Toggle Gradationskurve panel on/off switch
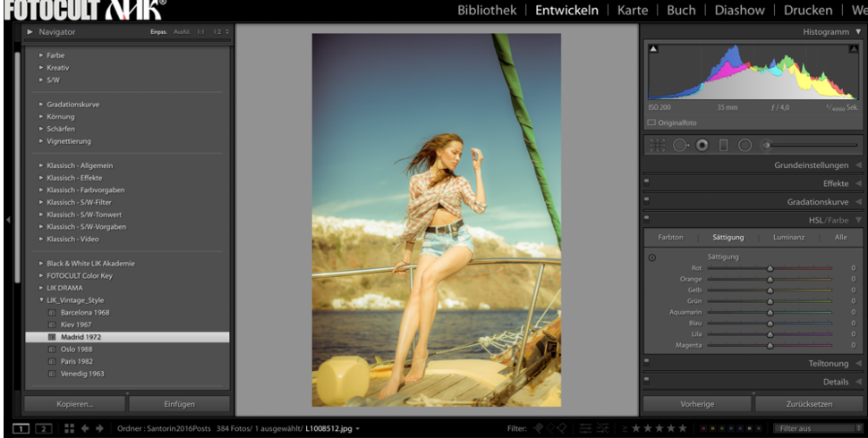Image resolution: width=868 pixels, height=438 pixels. pyautogui.click(x=647, y=199)
